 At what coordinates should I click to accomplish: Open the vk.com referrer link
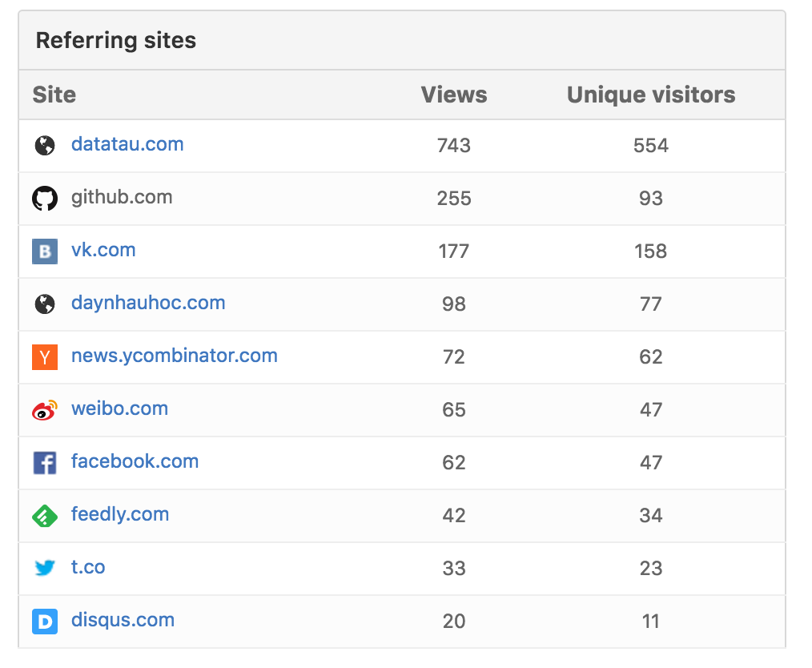[103, 250]
